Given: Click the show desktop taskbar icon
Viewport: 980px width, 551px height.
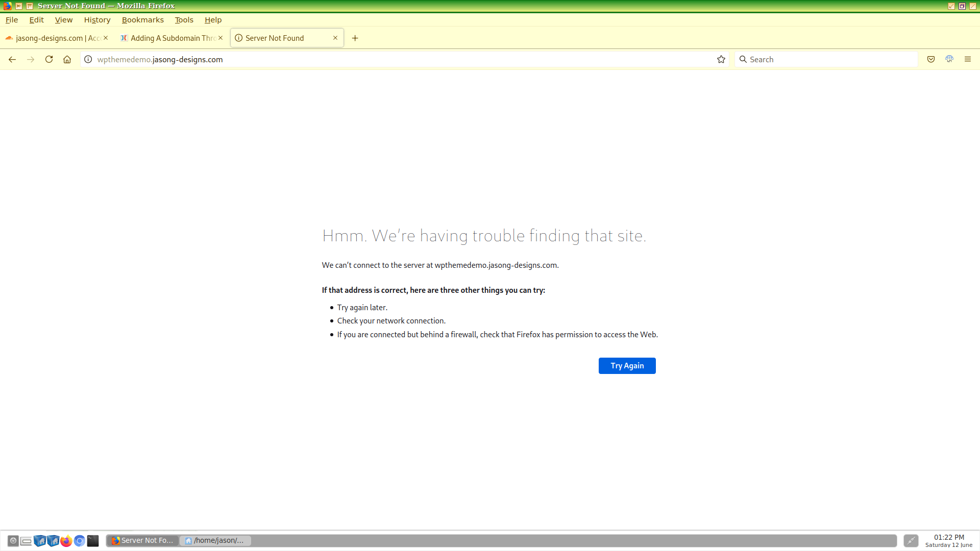Looking at the screenshot, I should (x=27, y=541).
